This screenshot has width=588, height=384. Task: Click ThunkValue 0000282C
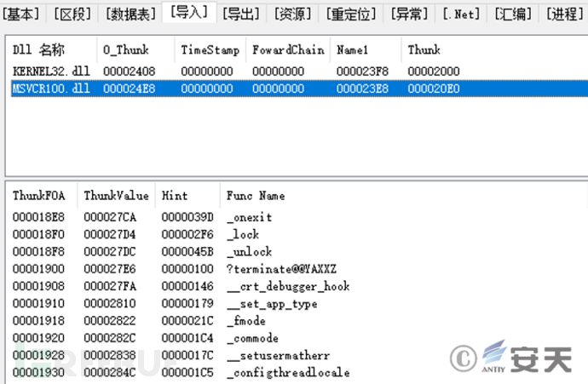[x=110, y=337]
